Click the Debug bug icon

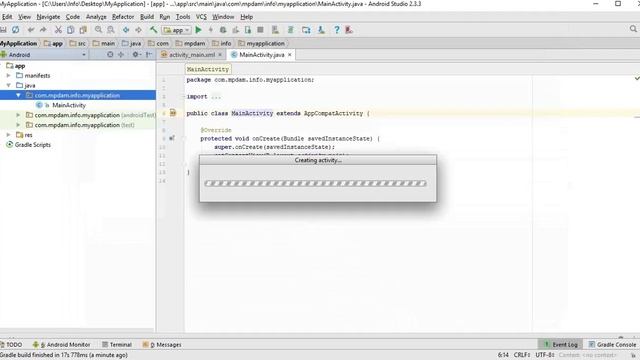pyautogui.click(x=223, y=30)
